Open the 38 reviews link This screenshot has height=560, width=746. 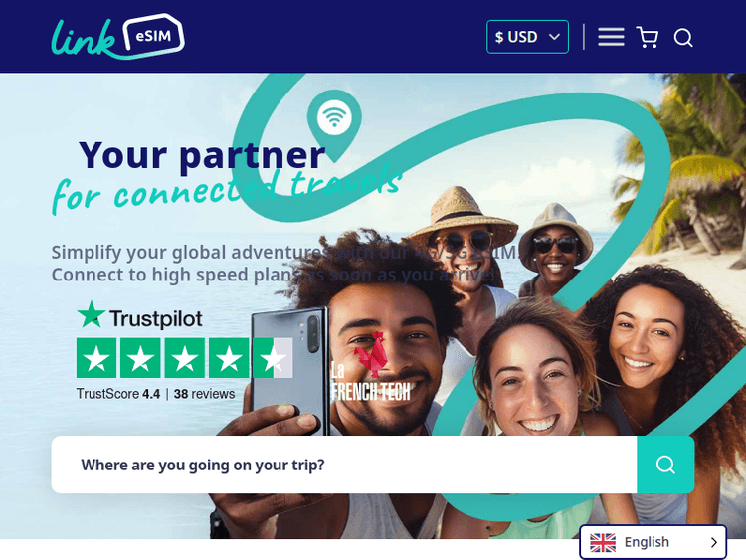click(x=204, y=394)
